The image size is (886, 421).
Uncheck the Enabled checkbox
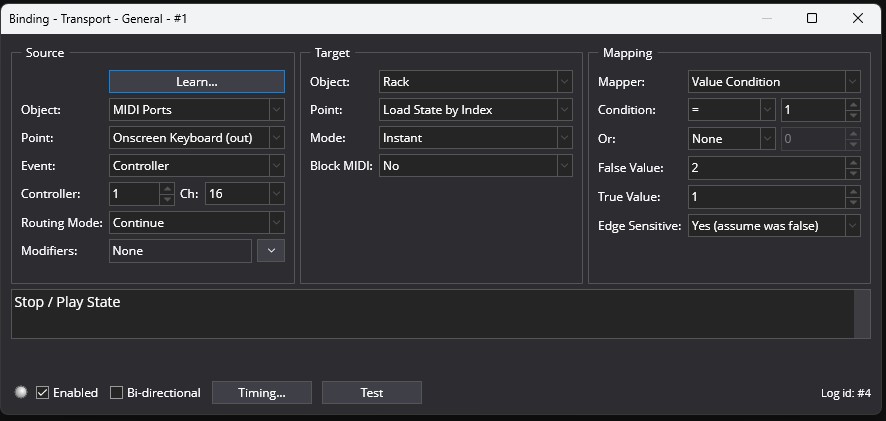coord(42,393)
